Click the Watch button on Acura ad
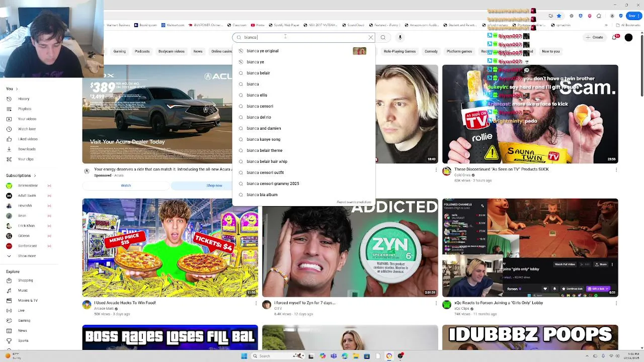Viewport: 644px width, 362px height. click(x=126, y=186)
